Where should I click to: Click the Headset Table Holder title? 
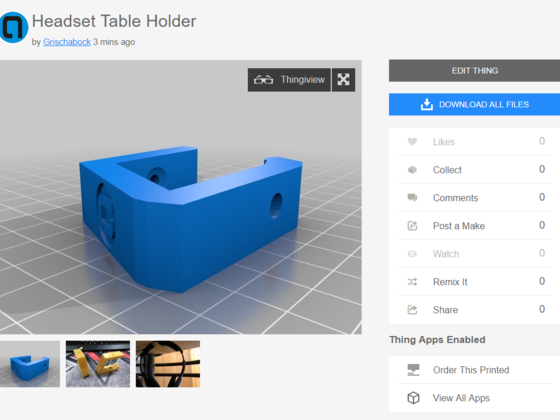point(114,21)
